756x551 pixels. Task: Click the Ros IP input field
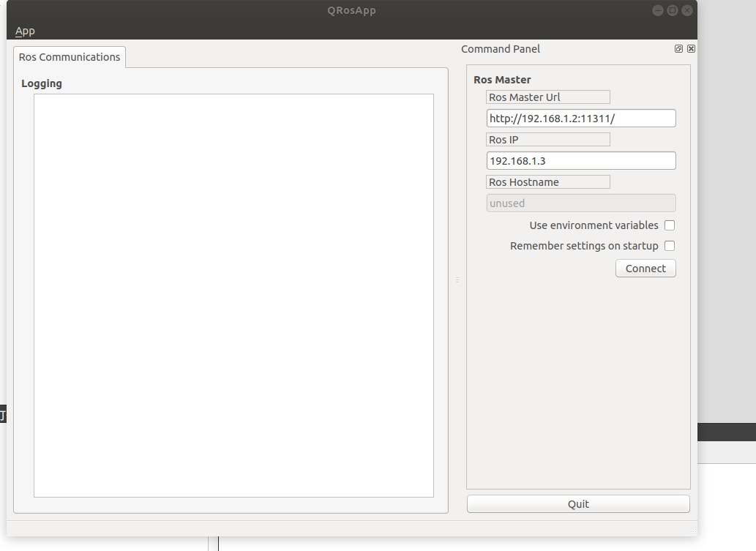pos(581,160)
